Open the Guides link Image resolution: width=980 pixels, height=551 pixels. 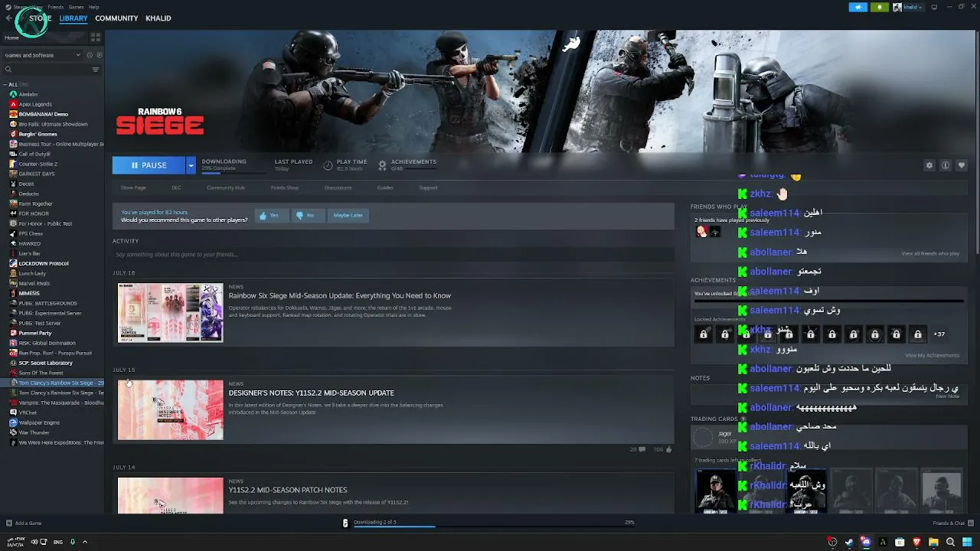[385, 187]
